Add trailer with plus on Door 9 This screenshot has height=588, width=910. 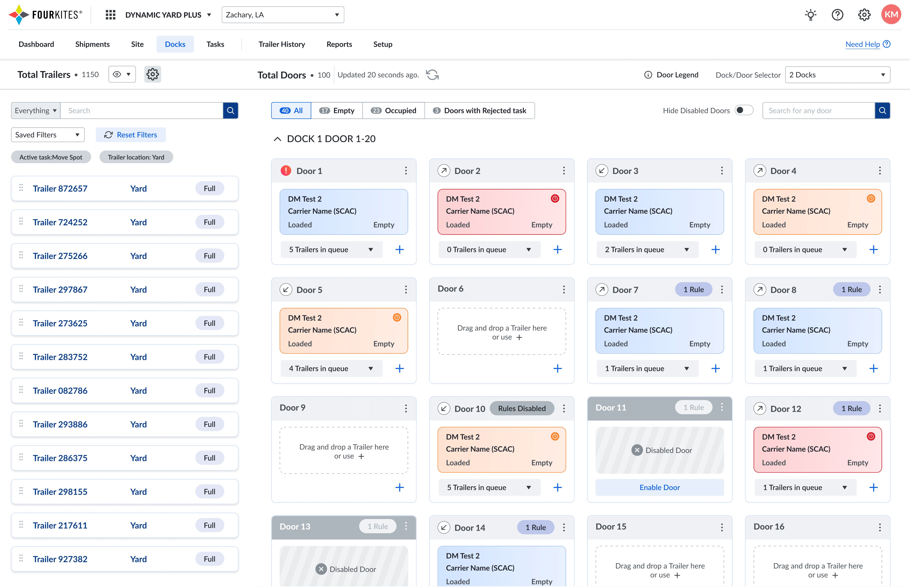pos(400,487)
